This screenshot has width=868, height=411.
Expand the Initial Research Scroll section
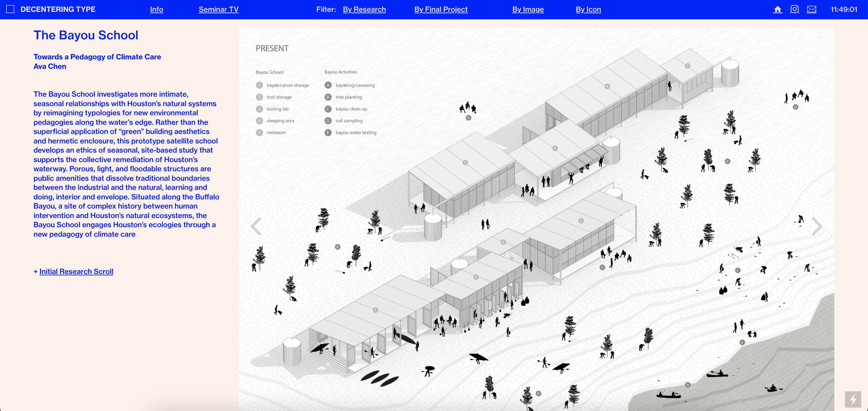click(76, 271)
